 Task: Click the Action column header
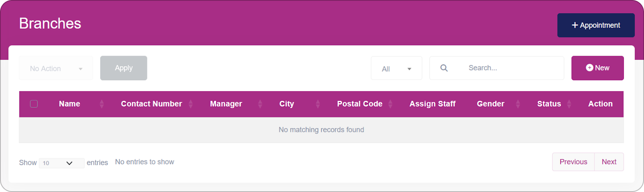[600, 104]
